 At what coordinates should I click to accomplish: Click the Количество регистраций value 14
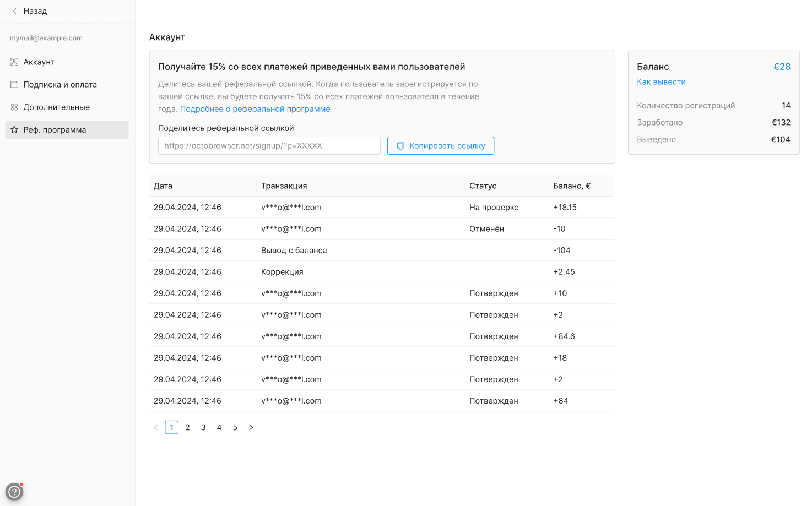[786, 106]
